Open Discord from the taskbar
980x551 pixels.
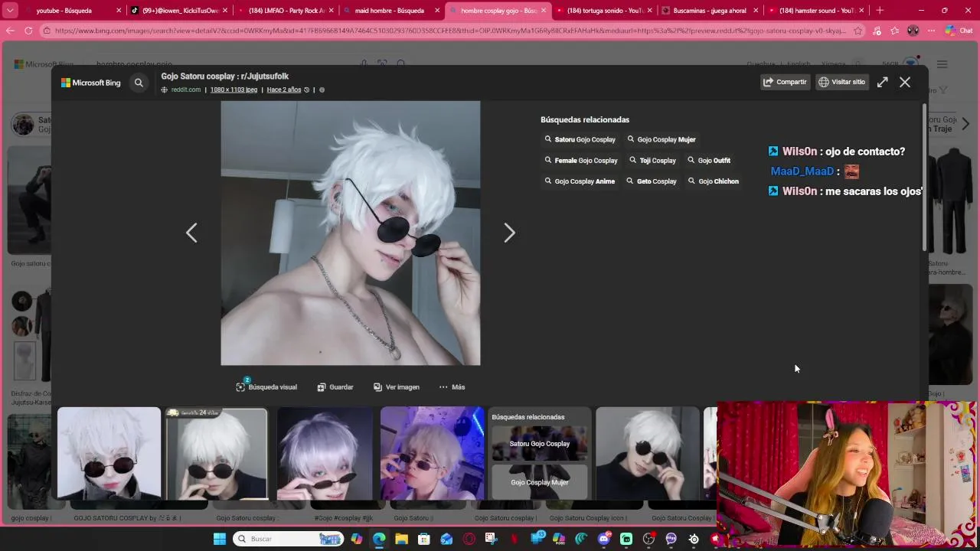pyautogui.click(x=604, y=539)
